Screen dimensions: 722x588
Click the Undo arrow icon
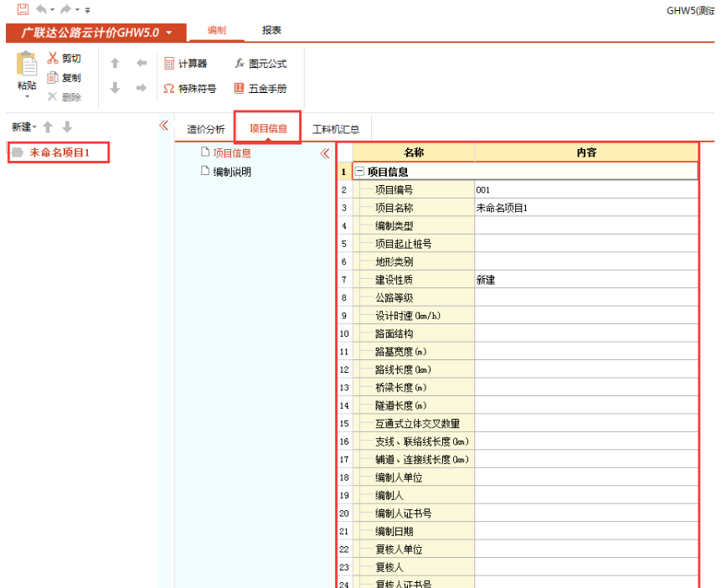point(40,9)
